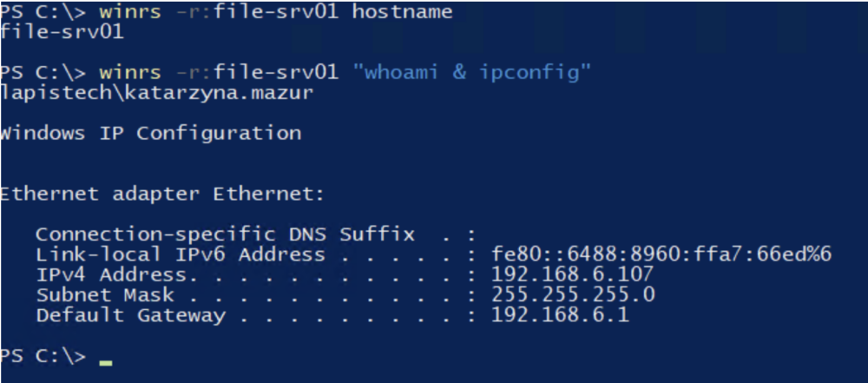Click the Default Gateway label
This screenshot has width=868, height=383.
click(130, 315)
